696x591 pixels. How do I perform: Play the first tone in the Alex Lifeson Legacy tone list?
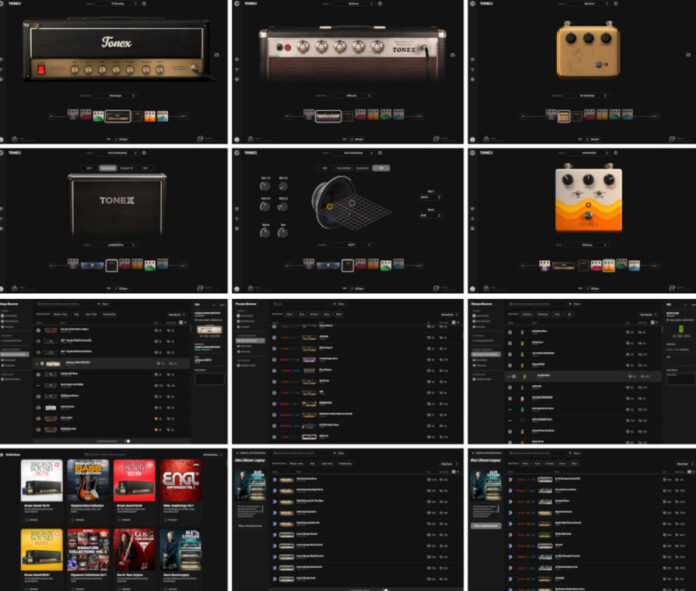[275, 480]
